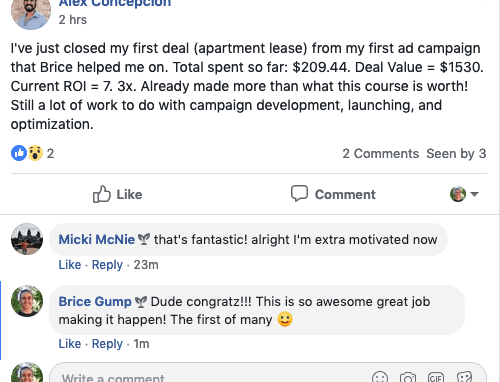Screen dimensions: 500x382
Task: Click the seedling badge beside Brice Gump
Action: (141, 302)
